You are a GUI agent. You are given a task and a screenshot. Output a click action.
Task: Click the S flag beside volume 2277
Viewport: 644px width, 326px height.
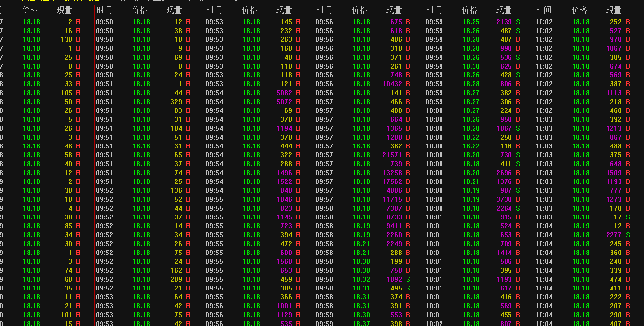tap(628, 235)
